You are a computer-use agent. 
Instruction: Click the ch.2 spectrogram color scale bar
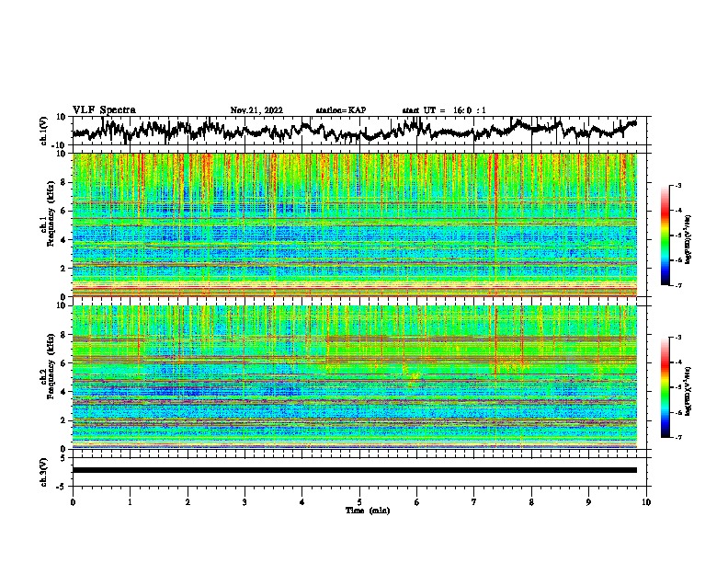click(665, 387)
